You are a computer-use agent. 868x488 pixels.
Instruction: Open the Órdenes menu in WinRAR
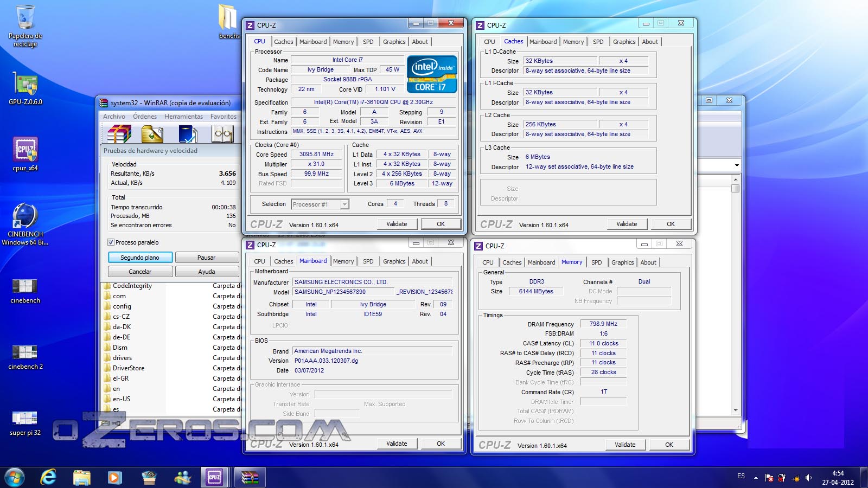coord(145,117)
